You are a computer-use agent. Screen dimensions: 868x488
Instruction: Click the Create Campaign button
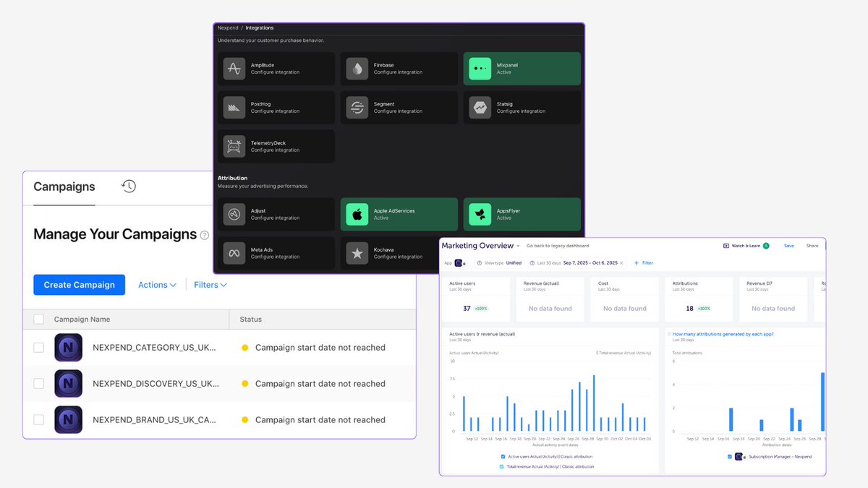pyautogui.click(x=80, y=285)
